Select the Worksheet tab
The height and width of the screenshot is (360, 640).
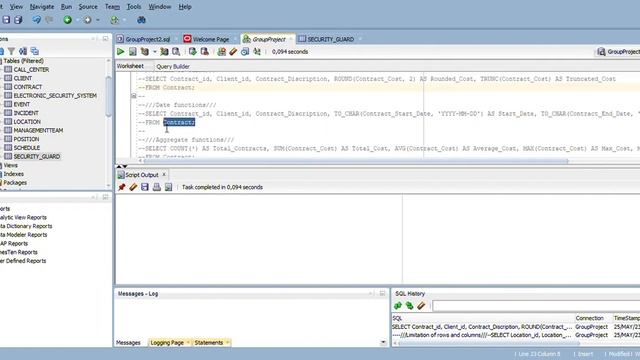[x=130, y=66]
